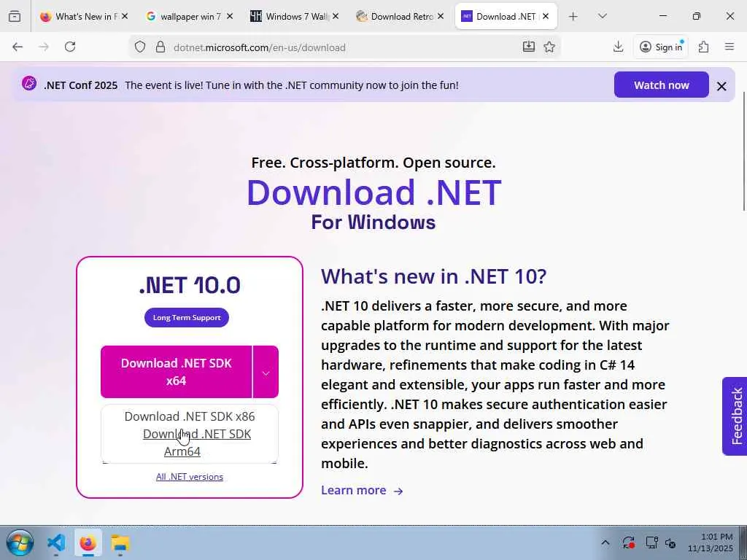Screen dimensions: 747x560
Task: Bookmark this page with the star icon
Action: coord(549,47)
